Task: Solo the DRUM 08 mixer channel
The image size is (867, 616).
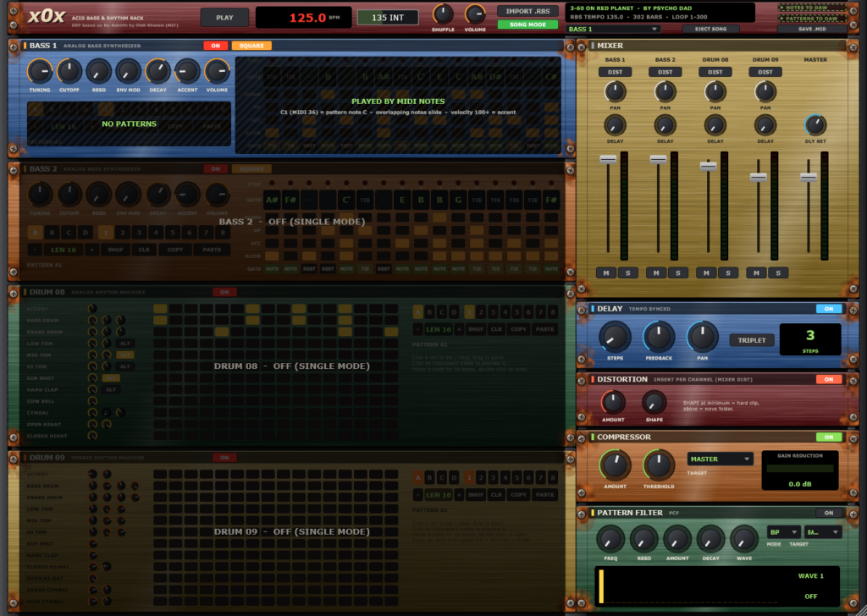Action: [727, 273]
